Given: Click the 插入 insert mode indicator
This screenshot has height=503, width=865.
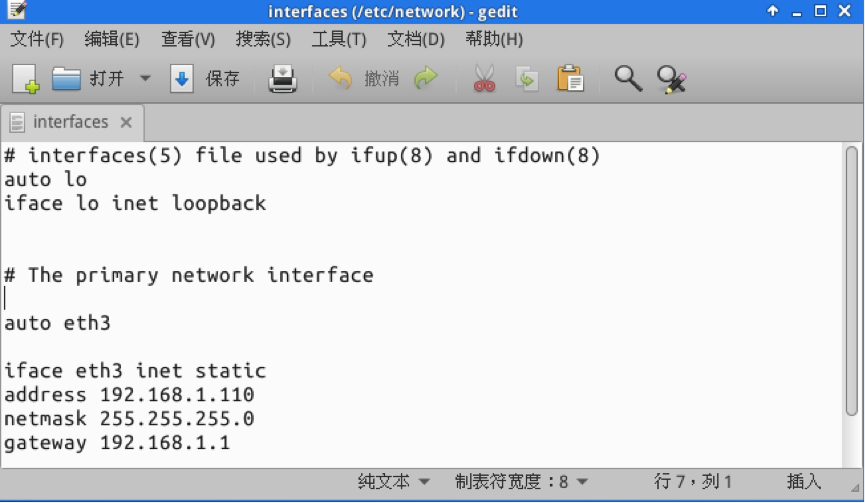Looking at the screenshot, I should (x=804, y=481).
